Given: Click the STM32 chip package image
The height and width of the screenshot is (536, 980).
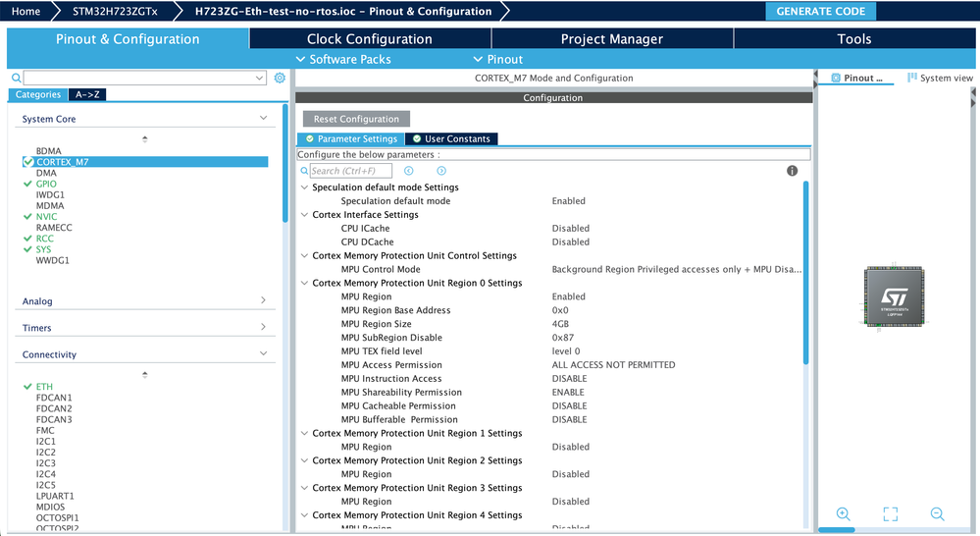Looking at the screenshot, I should (894, 296).
